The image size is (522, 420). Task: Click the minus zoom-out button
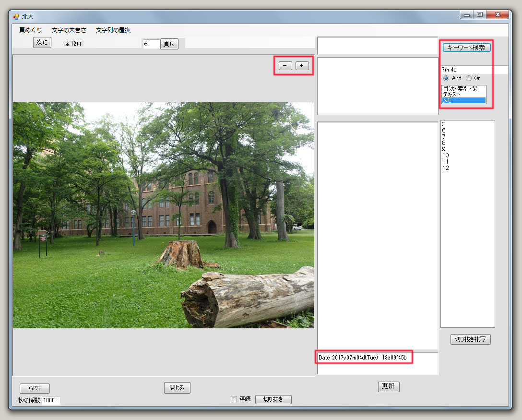(285, 66)
